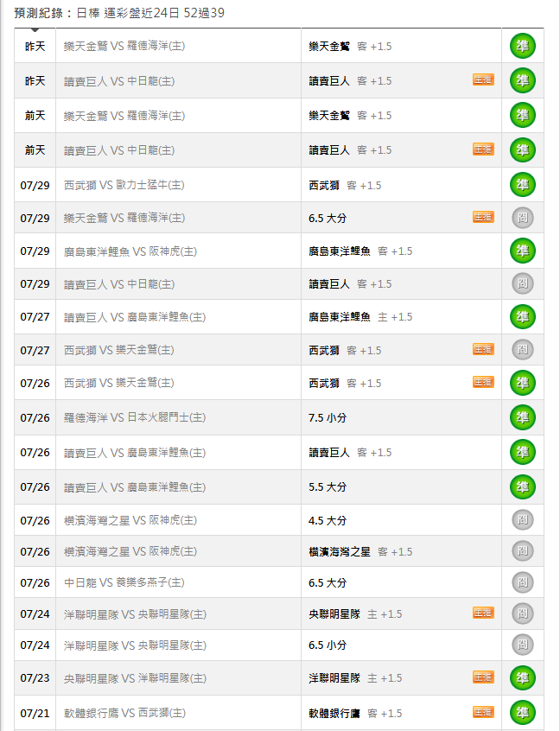Open the 中日龍 VS 養樂多燕子(主) match link

pyautogui.click(x=124, y=582)
